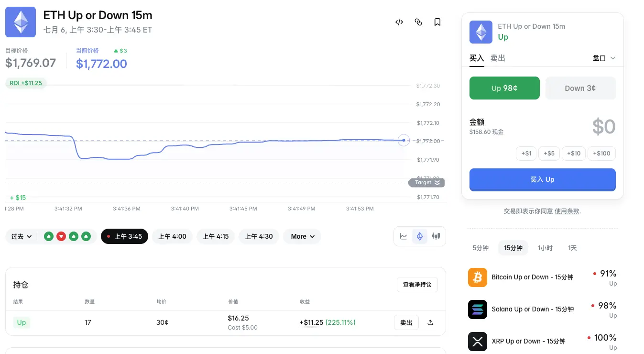The image size is (644, 354).
Task: Click the first green past result icon
Action: point(49,236)
